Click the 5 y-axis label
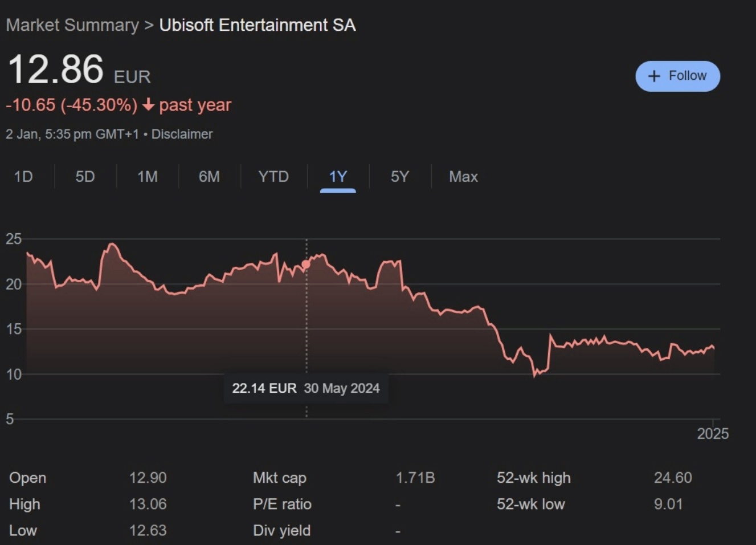 pyautogui.click(x=10, y=419)
